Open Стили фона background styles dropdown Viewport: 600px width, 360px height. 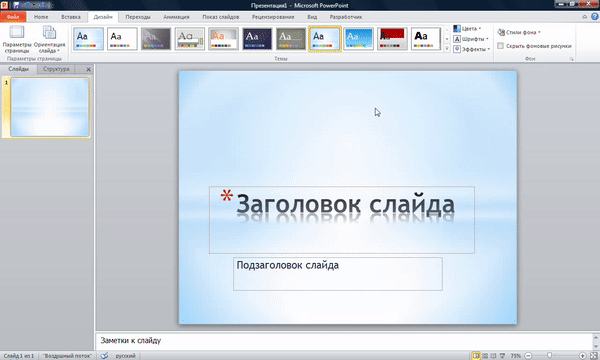[519, 33]
